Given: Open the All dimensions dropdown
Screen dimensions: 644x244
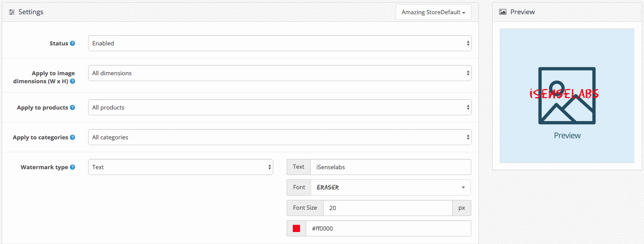Looking at the screenshot, I should tap(280, 73).
